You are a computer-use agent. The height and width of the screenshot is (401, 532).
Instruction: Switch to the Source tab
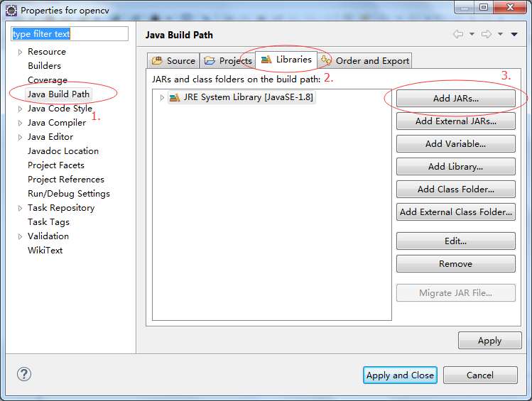tap(173, 60)
